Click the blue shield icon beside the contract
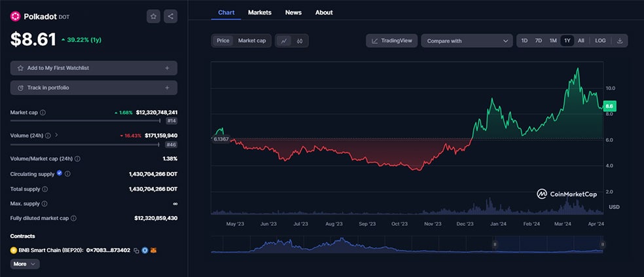 coord(145,250)
